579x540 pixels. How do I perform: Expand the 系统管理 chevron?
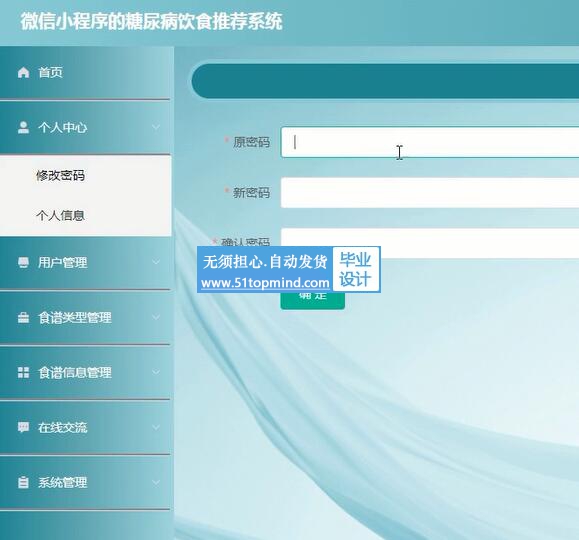click(x=156, y=482)
